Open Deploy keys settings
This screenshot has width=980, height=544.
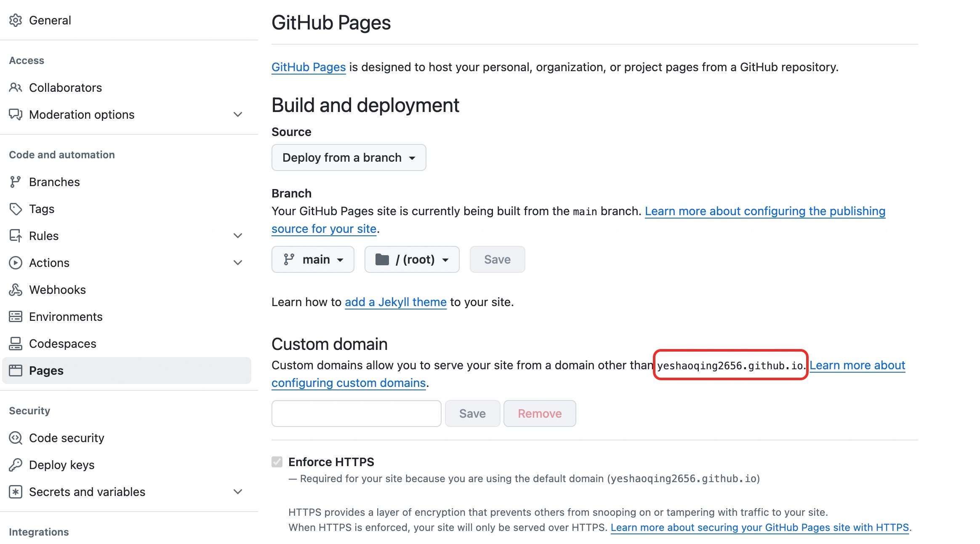point(126,465)
